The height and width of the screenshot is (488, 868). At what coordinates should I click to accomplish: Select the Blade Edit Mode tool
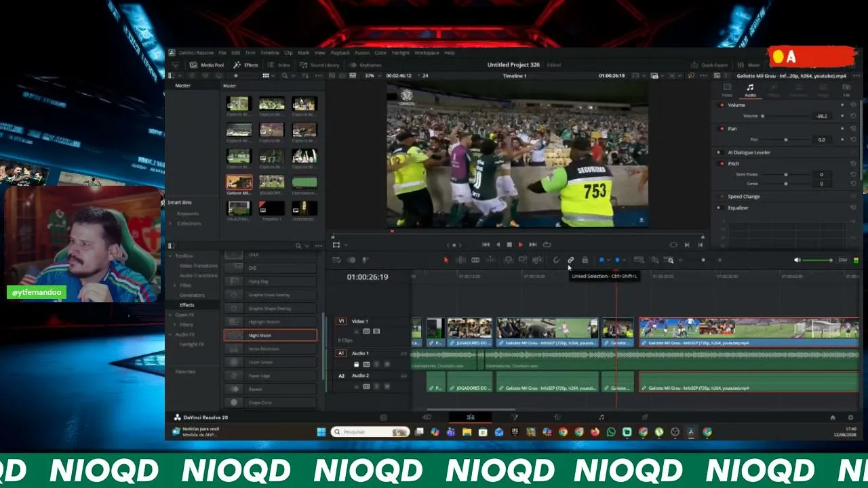(490, 260)
